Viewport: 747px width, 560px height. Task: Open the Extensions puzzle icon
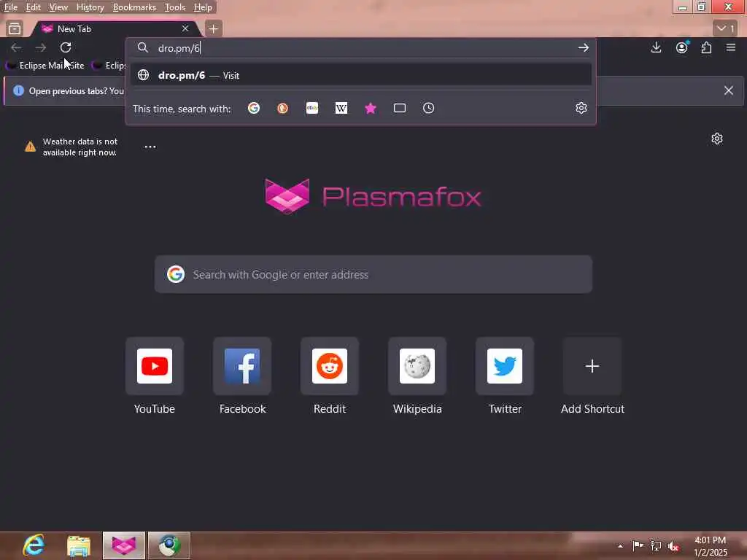pos(706,47)
